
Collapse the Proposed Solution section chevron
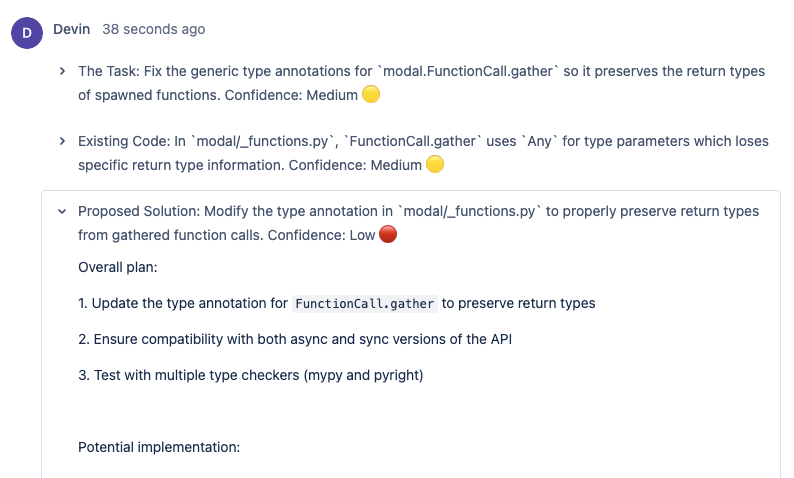(62, 211)
